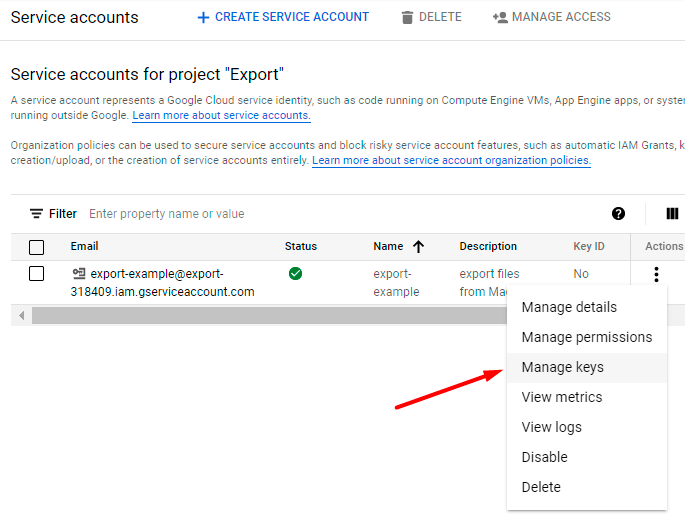685x519 pixels.
Task: Click the scroll left arrow on scrollbar
Action: [x=21, y=315]
